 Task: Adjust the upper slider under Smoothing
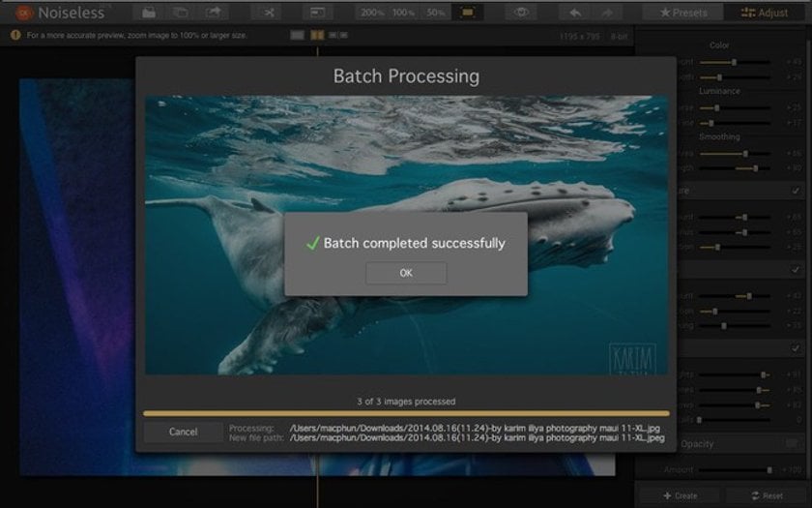point(735,154)
